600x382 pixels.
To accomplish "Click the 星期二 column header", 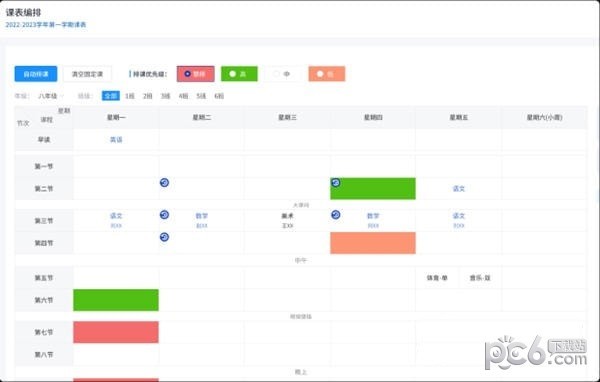I will coord(202,118).
